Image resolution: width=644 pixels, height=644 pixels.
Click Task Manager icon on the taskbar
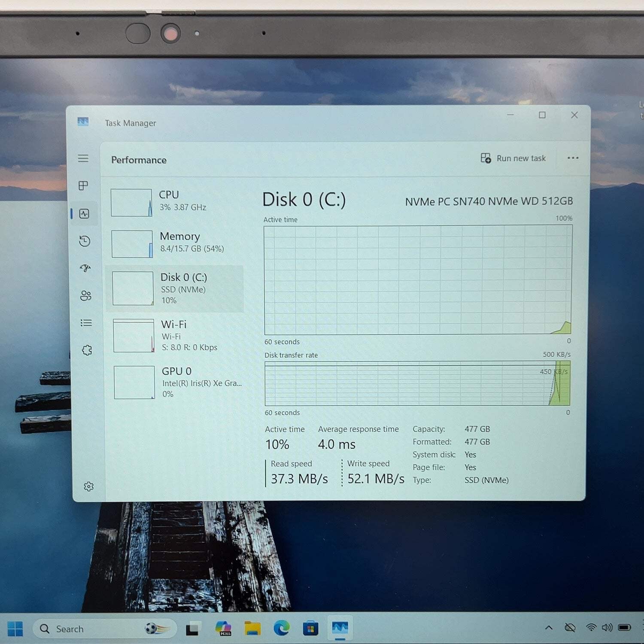[340, 629]
